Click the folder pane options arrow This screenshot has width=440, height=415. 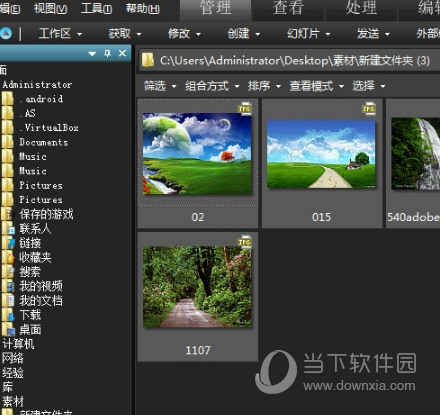click(x=92, y=54)
